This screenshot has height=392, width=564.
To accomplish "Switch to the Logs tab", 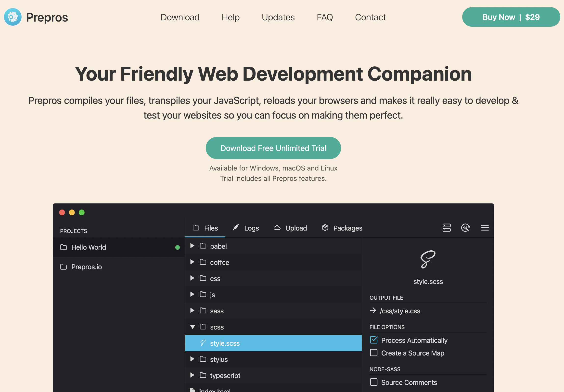I will (246, 228).
